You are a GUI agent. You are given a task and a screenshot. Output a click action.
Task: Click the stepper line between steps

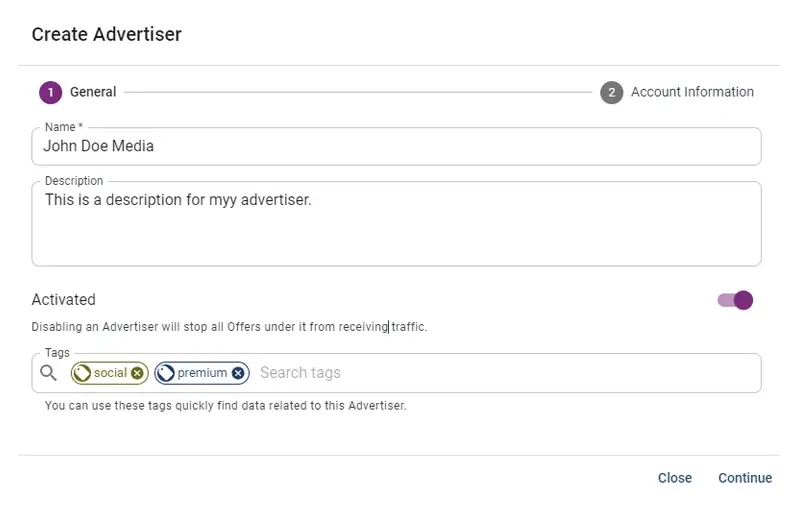tap(358, 92)
